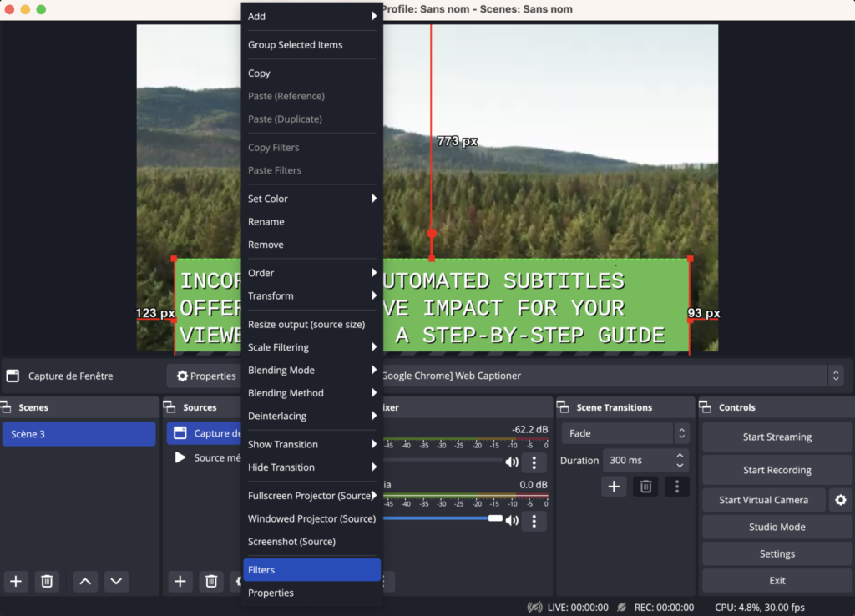Move the selected scene up with the arrow icon
Screen dimensions: 855x616
84,581
